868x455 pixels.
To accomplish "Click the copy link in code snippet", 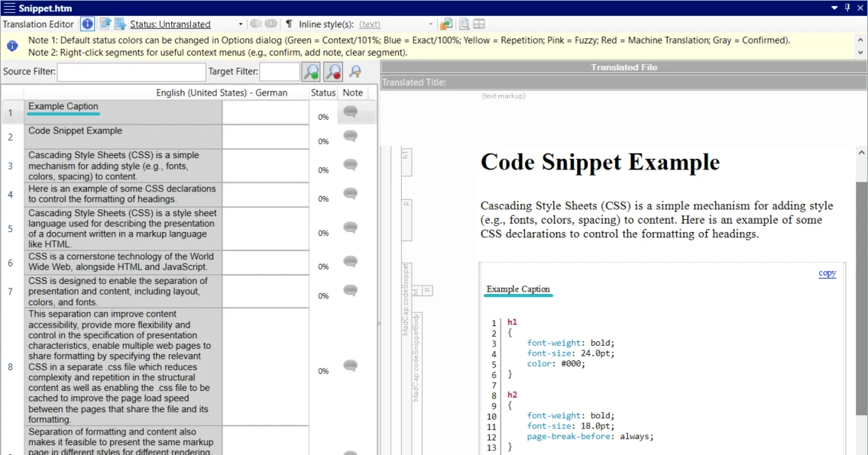I will point(827,273).
